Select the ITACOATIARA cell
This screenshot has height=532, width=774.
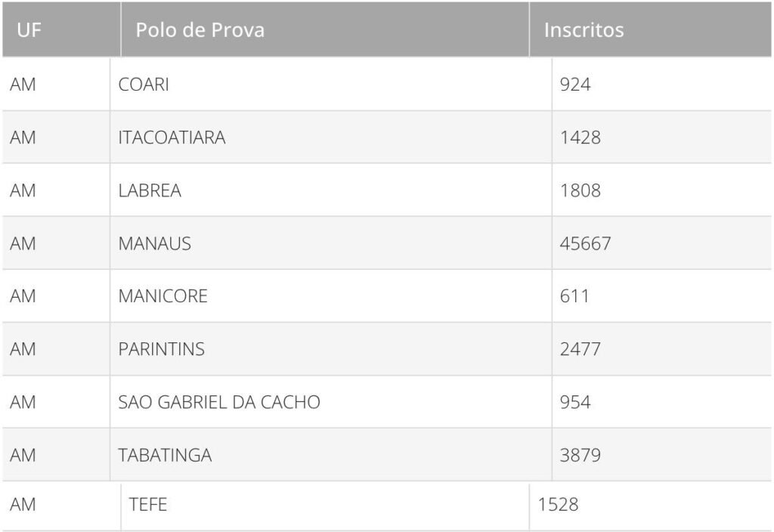click(x=172, y=138)
